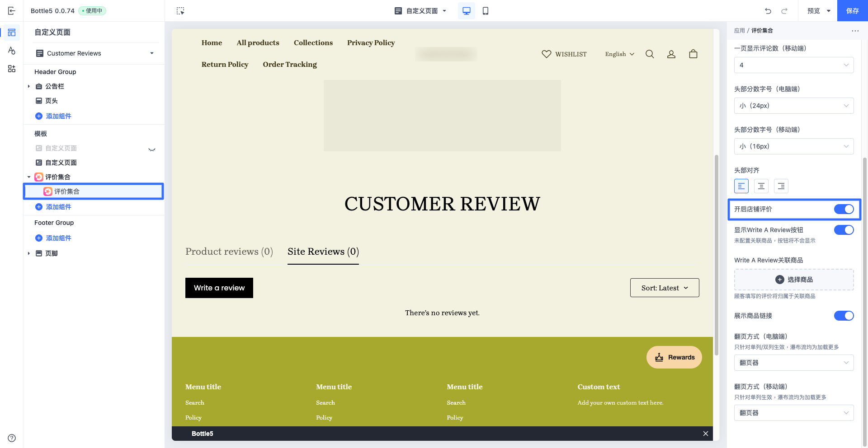Open theme style settings icon in sidebar

(12, 51)
